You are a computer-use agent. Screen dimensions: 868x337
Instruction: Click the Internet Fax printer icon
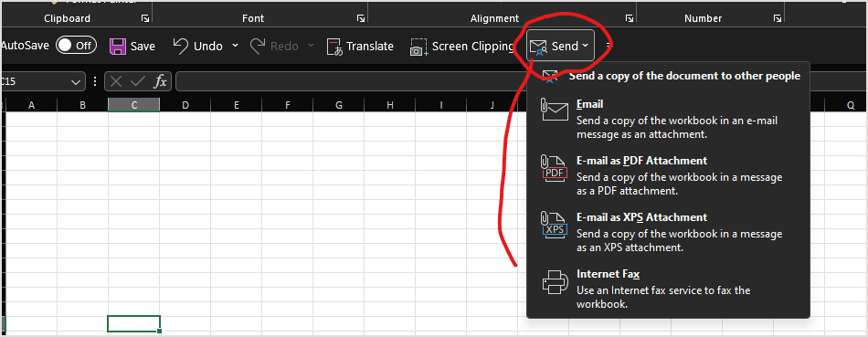point(555,281)
